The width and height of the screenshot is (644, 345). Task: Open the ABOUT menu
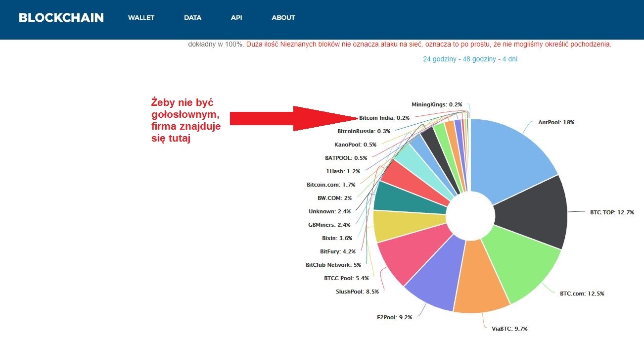tap(283, 18)
